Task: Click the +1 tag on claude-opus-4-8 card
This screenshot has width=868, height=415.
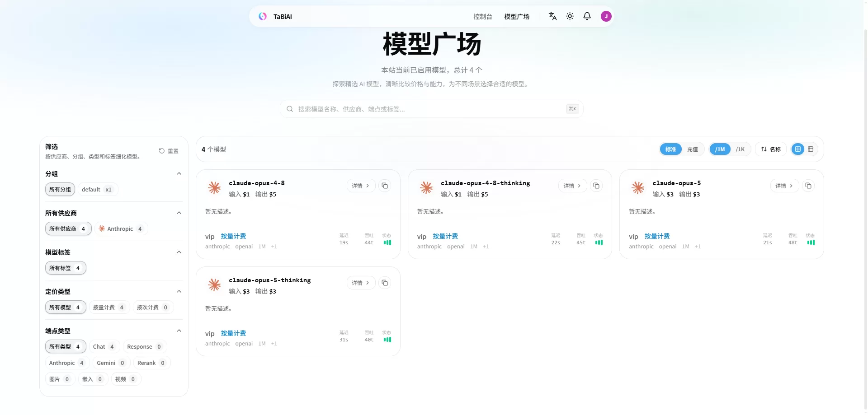Action: pyautogui.click(x=274, y=247)
